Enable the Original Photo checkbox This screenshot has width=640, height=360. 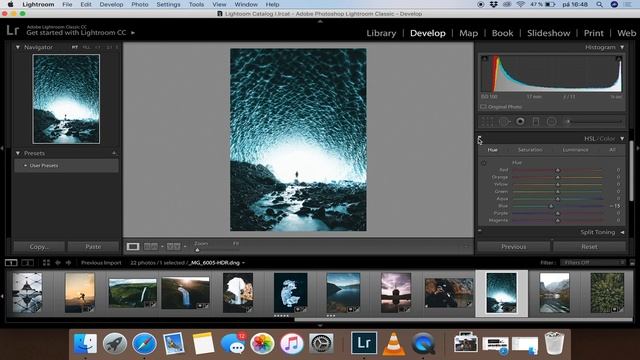tap(484, 107)
